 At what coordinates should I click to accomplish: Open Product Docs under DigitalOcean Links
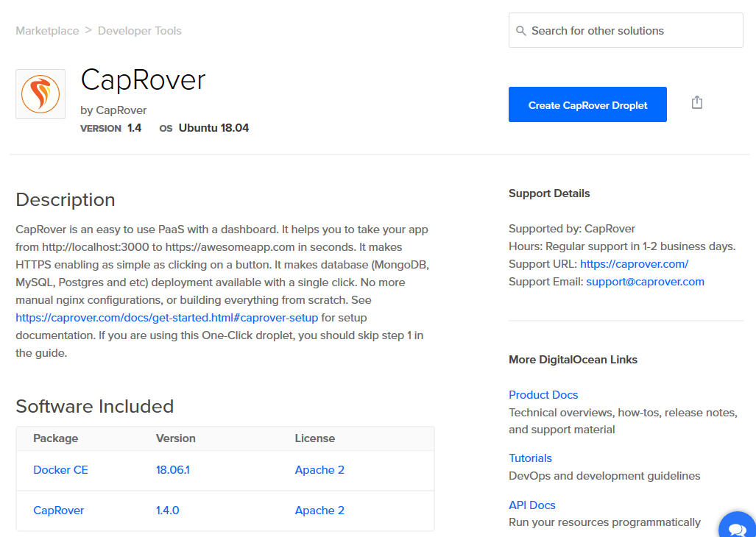tap(543, 394)
